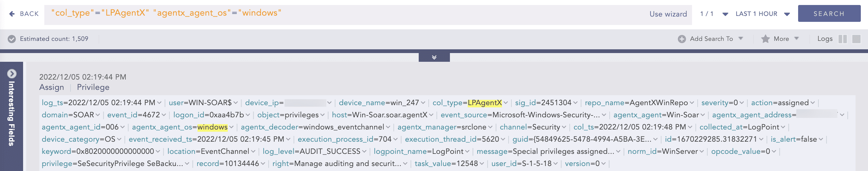Switch to the grid logs view icon
Viewport: 868px width, 171px height.
point(856,39)
